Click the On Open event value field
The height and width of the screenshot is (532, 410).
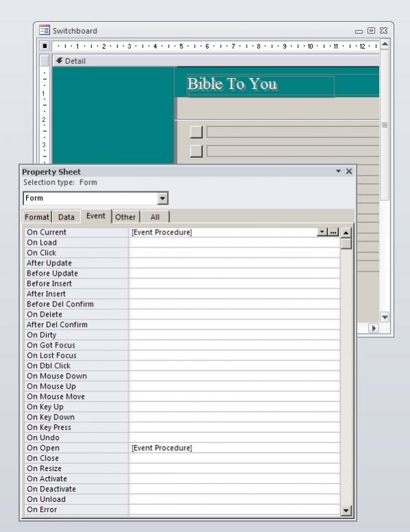click(234, 448)
